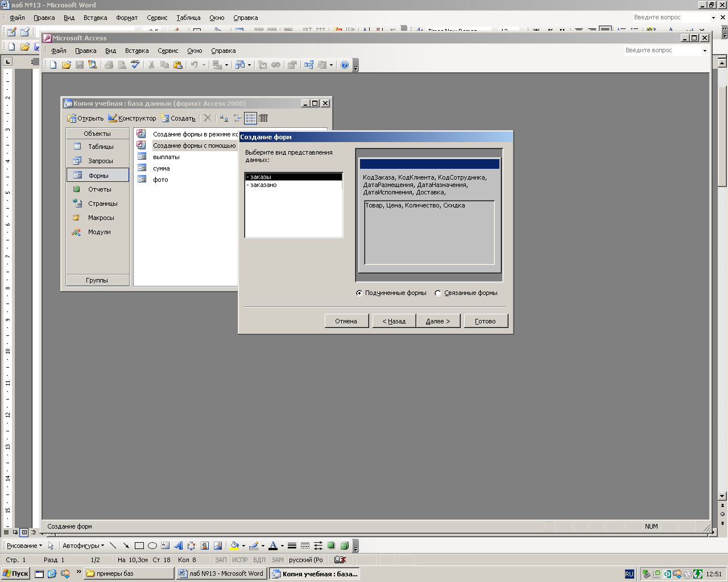The image size is (728, 582).
Task: Apply Font Color letter A swatch
Action: tap(273, 546)
